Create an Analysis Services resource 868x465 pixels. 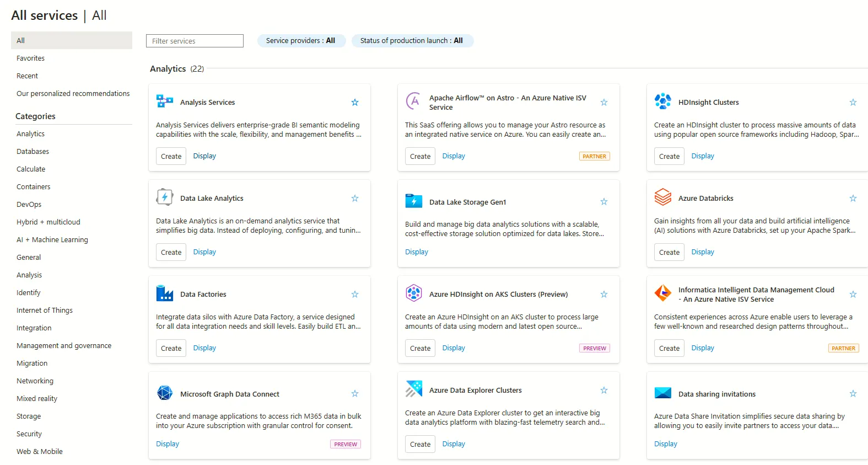pos(171,156)
